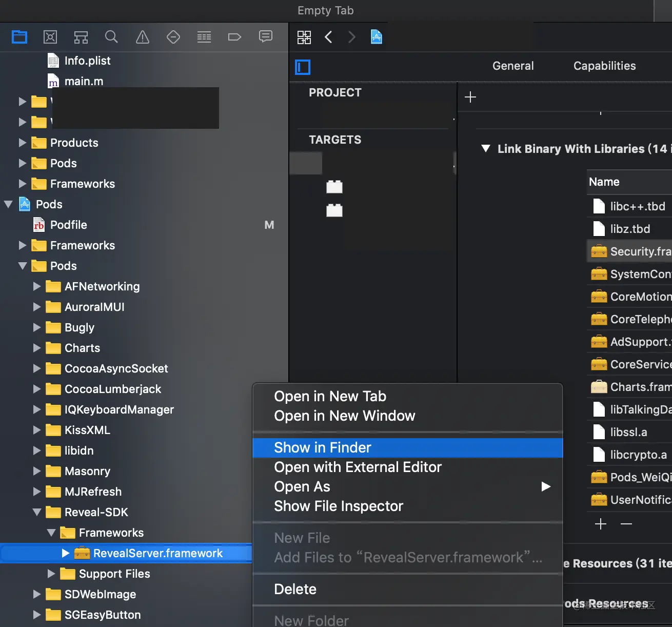Select the Report navigator speech bubble icon
The image size is (672, 627).
[265, 36]
